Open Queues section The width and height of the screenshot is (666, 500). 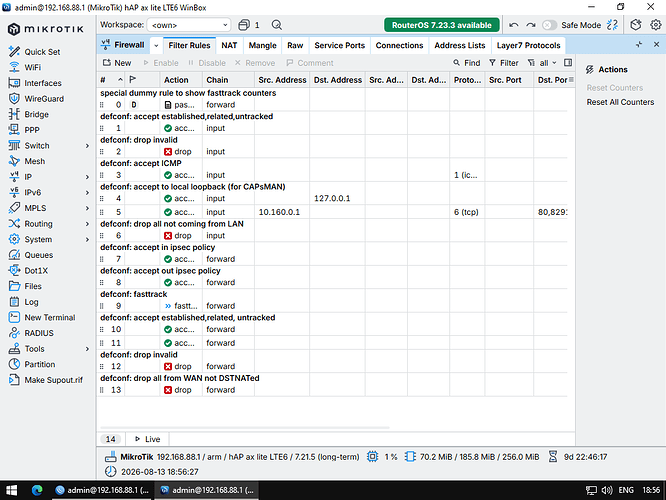(38, 255)
